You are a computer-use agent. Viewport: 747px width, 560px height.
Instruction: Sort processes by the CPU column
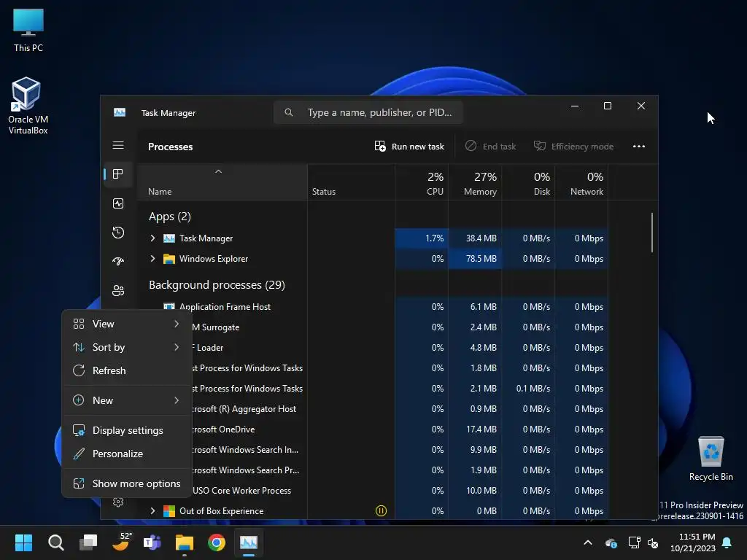click(422, 183)
